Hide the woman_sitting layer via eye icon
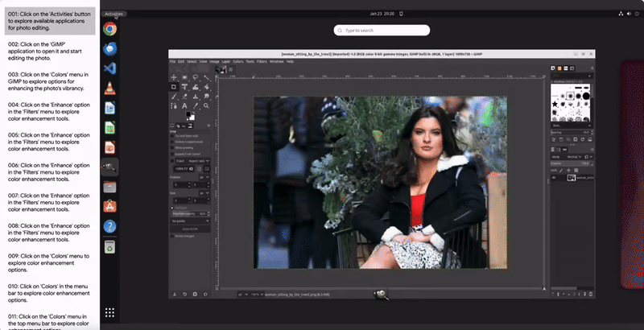Screen dimensions: 644x330 click(554, 178)
